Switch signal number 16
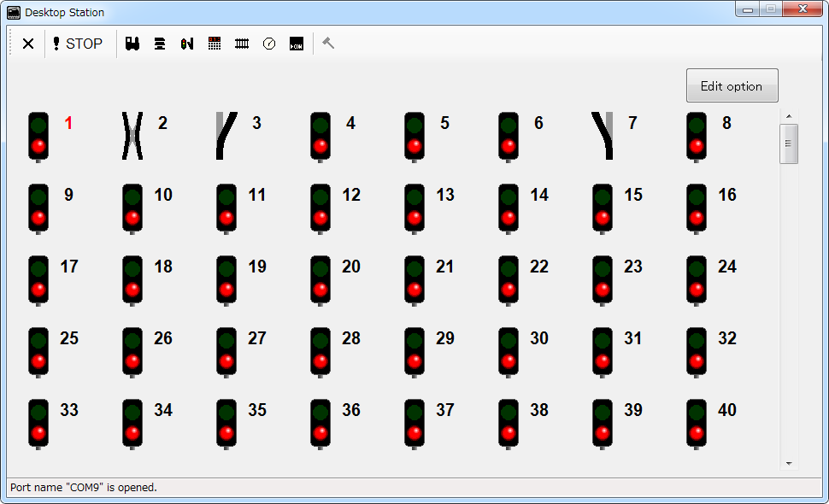The width and height of the screenshot is (829, 504). 697,208
